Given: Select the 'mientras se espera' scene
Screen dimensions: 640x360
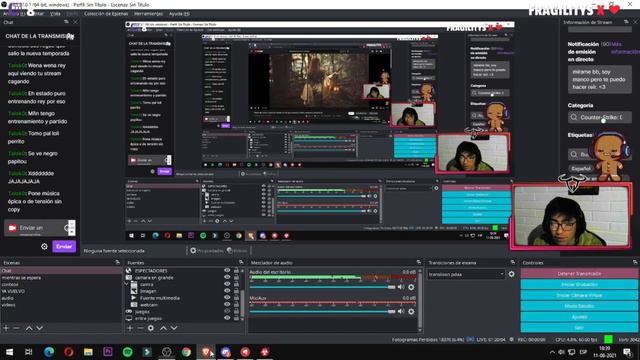Looking at the screenshot, I should pos(61,278).
